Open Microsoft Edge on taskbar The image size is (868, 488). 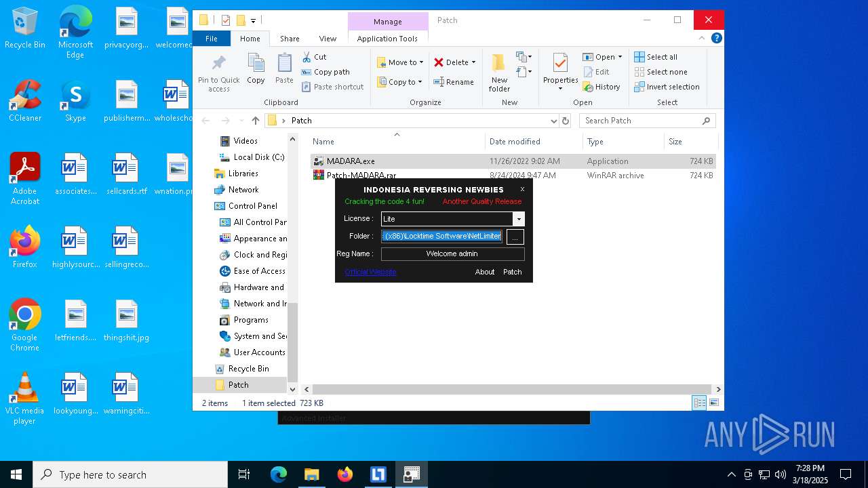pos(279,474)
